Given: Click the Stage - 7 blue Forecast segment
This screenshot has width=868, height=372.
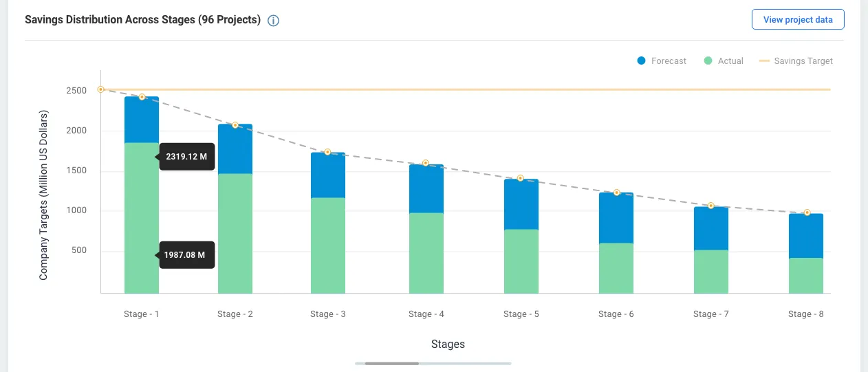Looking at the screenshot, I should (711, 228).
